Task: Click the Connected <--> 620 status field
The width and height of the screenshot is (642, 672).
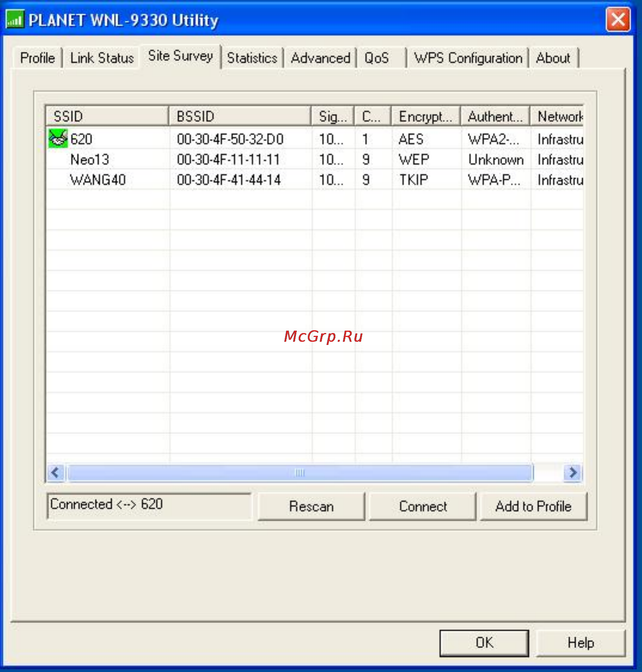Action: 149,506
